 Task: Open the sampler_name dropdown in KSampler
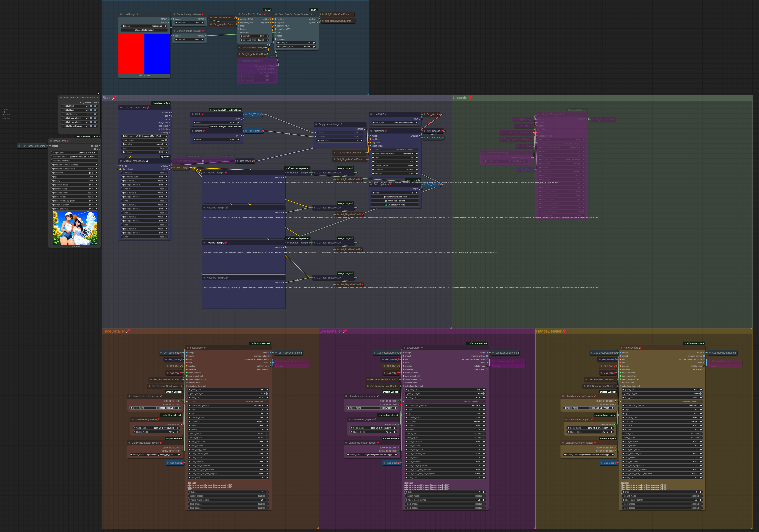395,166
